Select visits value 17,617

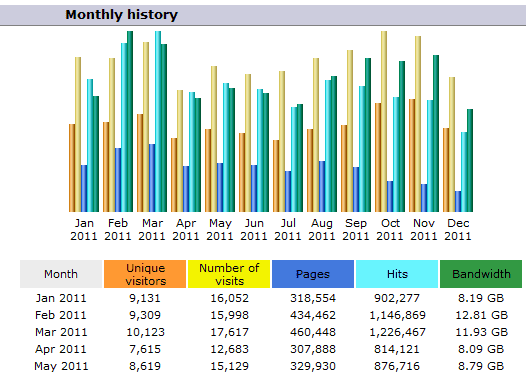pos(229,332)
